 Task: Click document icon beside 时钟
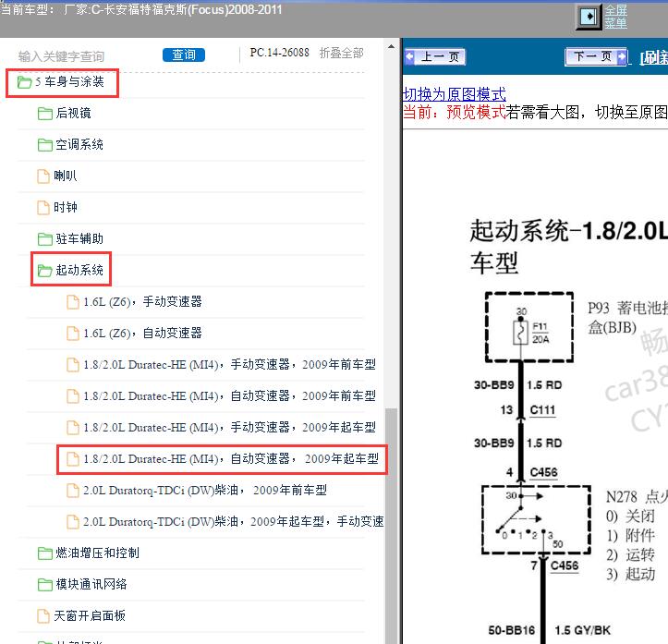coord(43,207)
